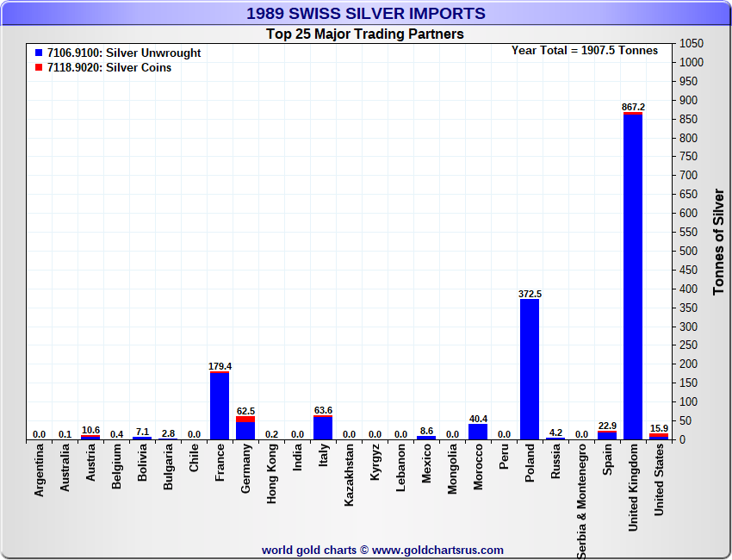Click the 2.8 value label
This screenshot has width=732, height=560.
coord(168,433)
